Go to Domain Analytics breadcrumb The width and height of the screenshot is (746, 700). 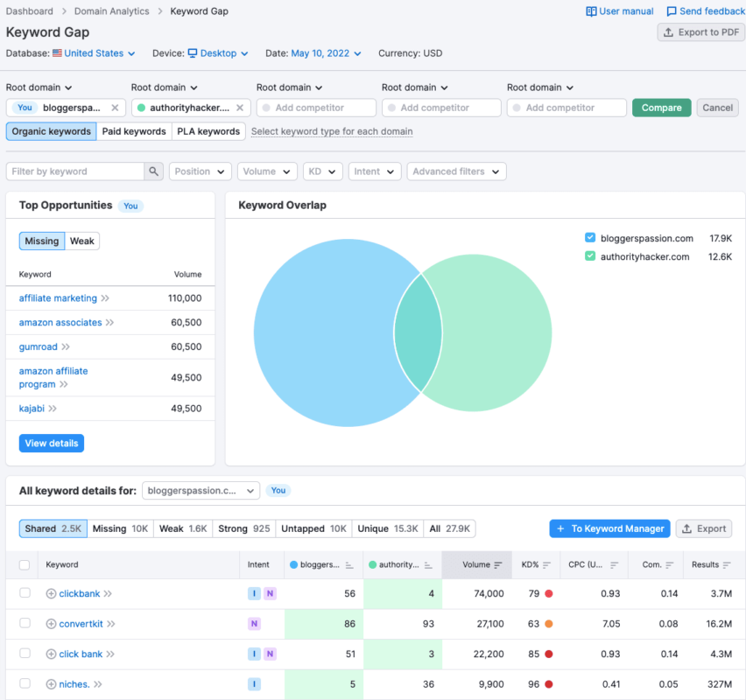(112, 11)
